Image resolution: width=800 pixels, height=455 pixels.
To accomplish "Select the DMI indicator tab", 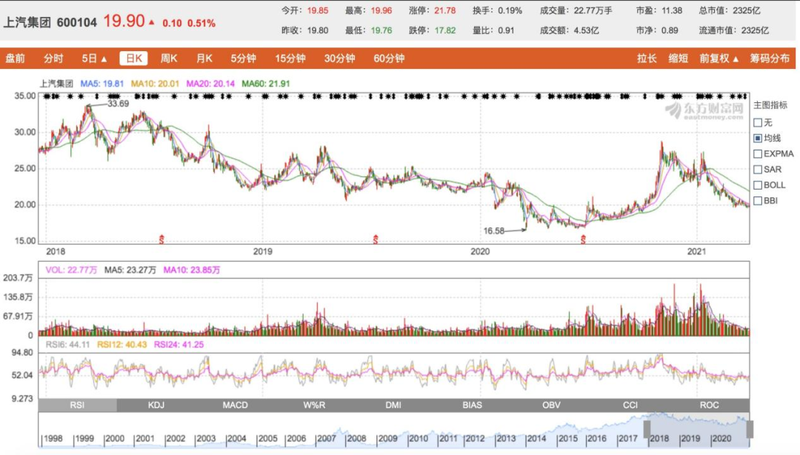I will coord(393,405).
